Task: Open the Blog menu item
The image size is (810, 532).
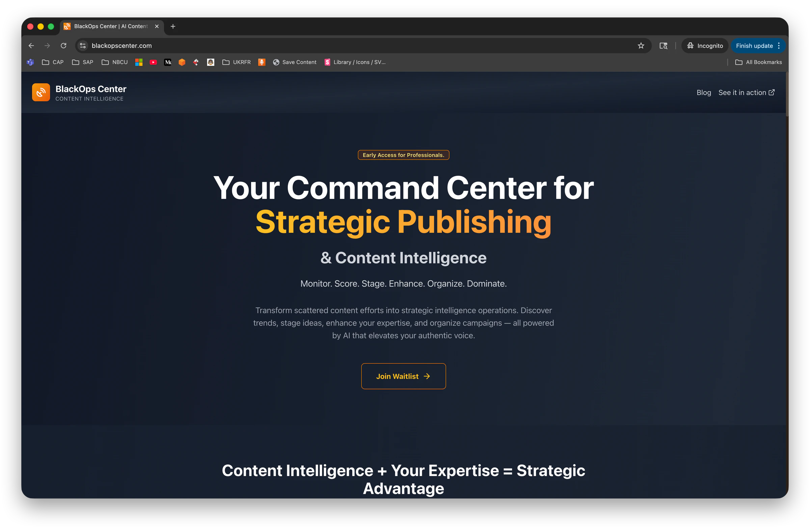Action: pos(703,92)
